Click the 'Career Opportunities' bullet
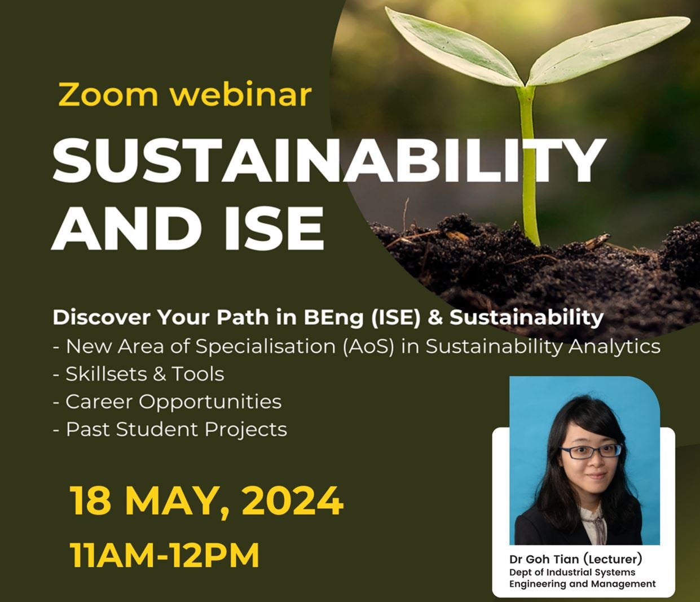700x602 pixels. tap(167, 402)
